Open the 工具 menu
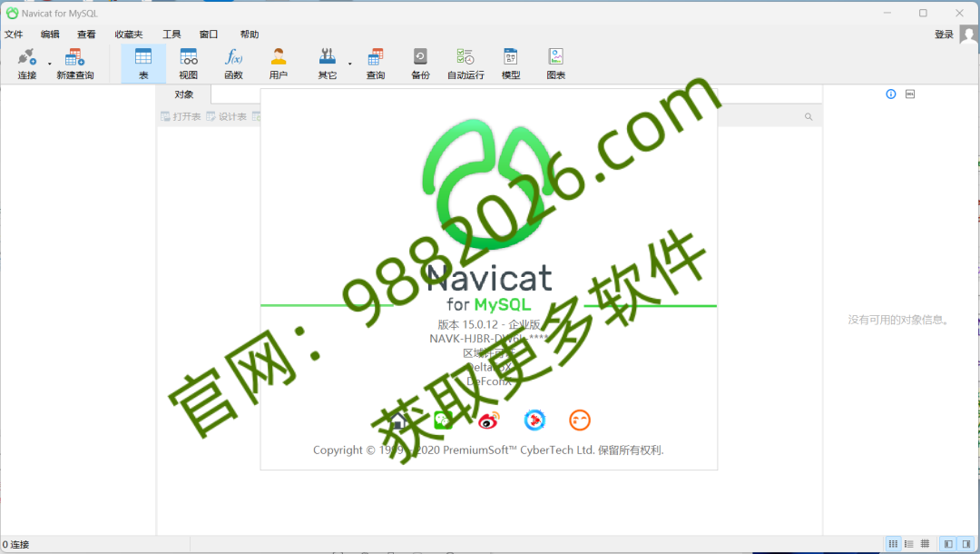The height and width of the screenshot is (554, 980). tap(171, 35)
